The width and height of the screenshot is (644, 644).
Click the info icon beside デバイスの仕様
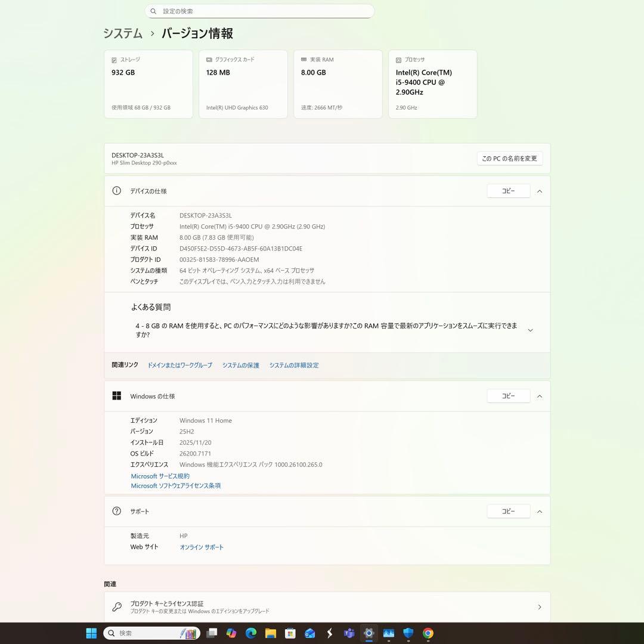click(x=117, y=191)
